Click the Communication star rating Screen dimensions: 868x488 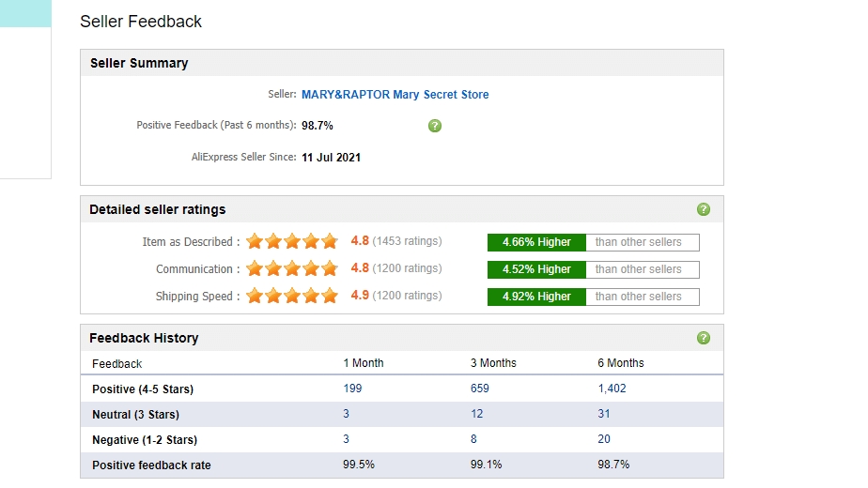click(291, 269)
